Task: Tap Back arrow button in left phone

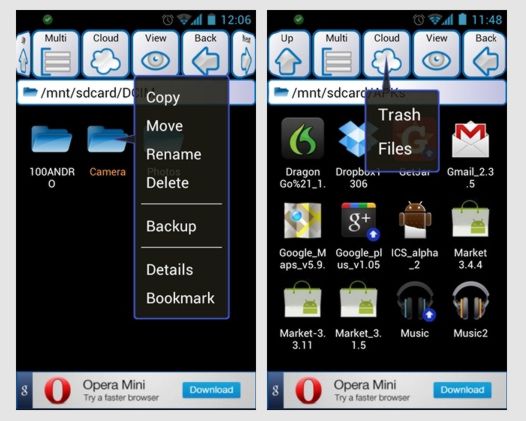Action: click(x=205, y=54)
